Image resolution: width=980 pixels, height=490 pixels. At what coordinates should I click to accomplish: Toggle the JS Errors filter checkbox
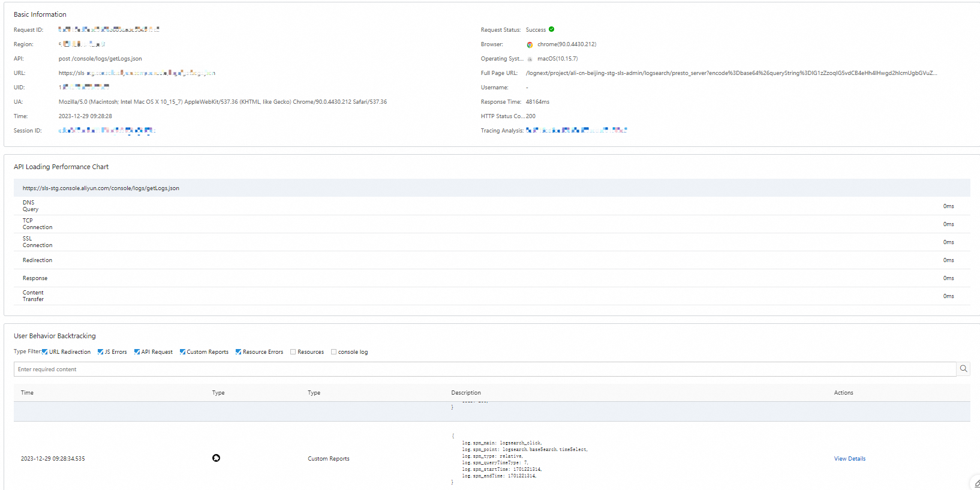[100, 352]
